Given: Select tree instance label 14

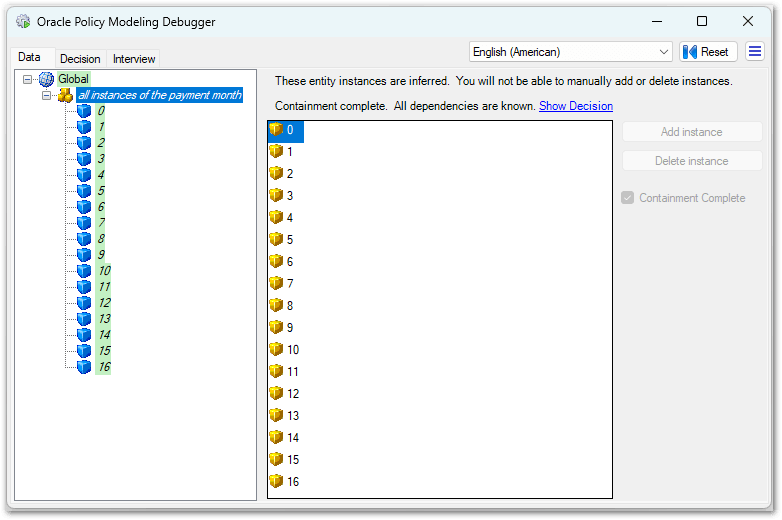Looking at the screenshot, I should point(104,335).
